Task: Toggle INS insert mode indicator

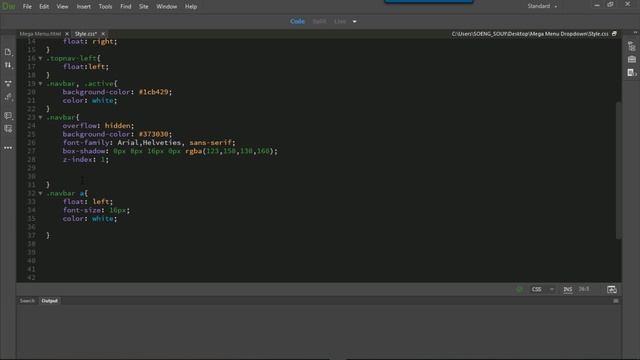Action: [568, 289]
